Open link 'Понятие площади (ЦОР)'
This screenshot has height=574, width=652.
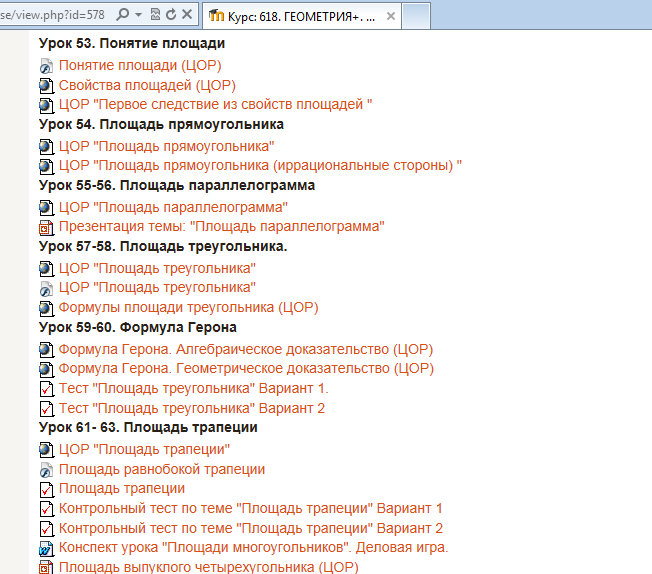coord(140,65)
